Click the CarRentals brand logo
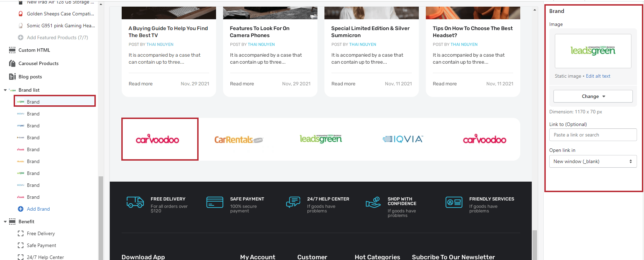The image size is (644, 260). (x=238, y=140)
